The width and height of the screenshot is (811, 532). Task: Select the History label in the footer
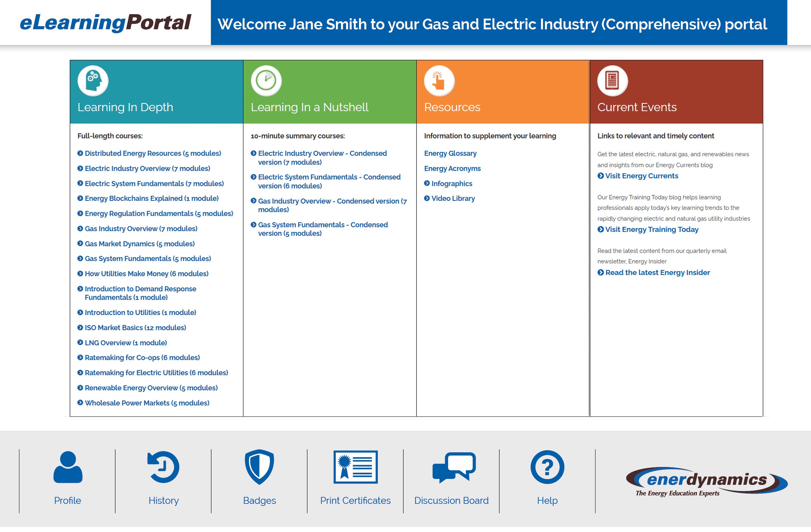click(x=163, y=501)
